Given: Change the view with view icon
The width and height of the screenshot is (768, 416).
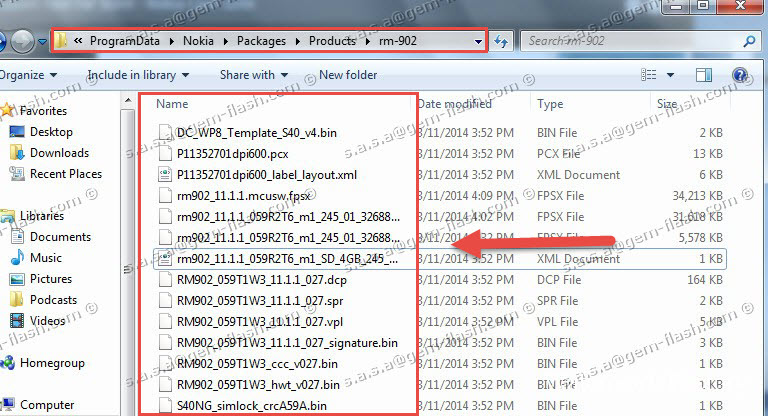Looking at the screenshot, I should (648, 75).
